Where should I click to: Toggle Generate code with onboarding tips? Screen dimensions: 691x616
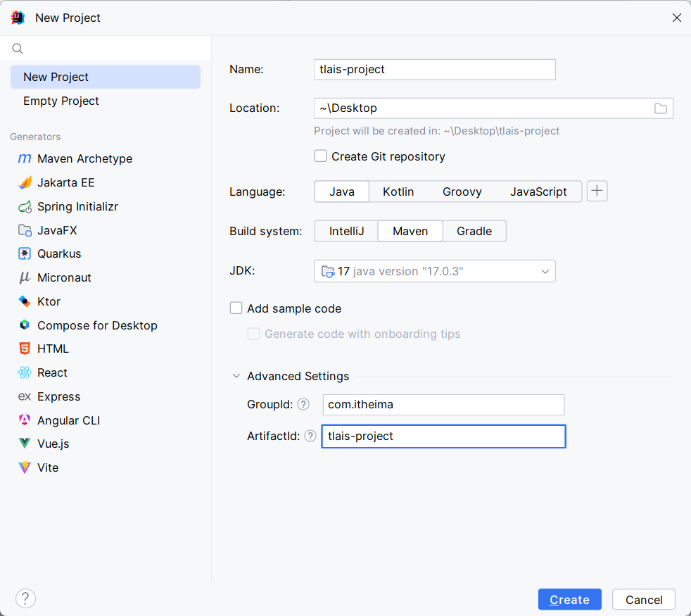pyautogui.click(x=254, y=334)
